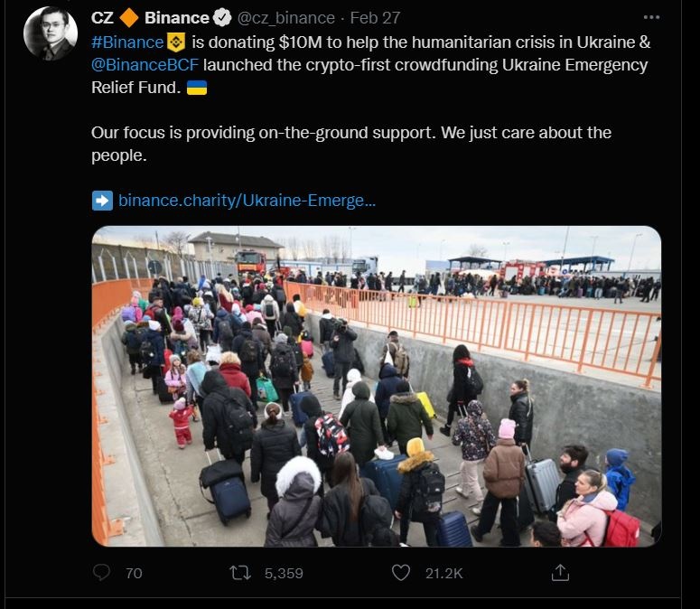
Task: Open the three-dot more options menu
Action: tap(651, 17)
